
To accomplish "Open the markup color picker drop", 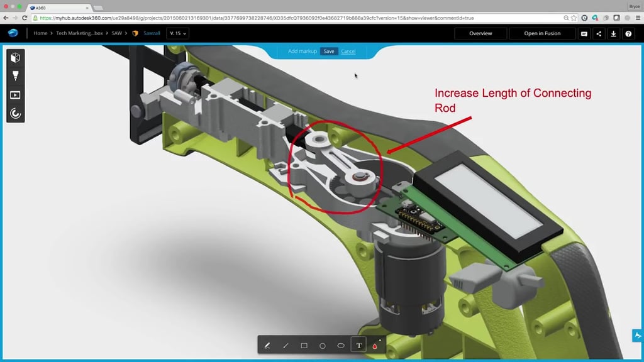I will 375,346.
